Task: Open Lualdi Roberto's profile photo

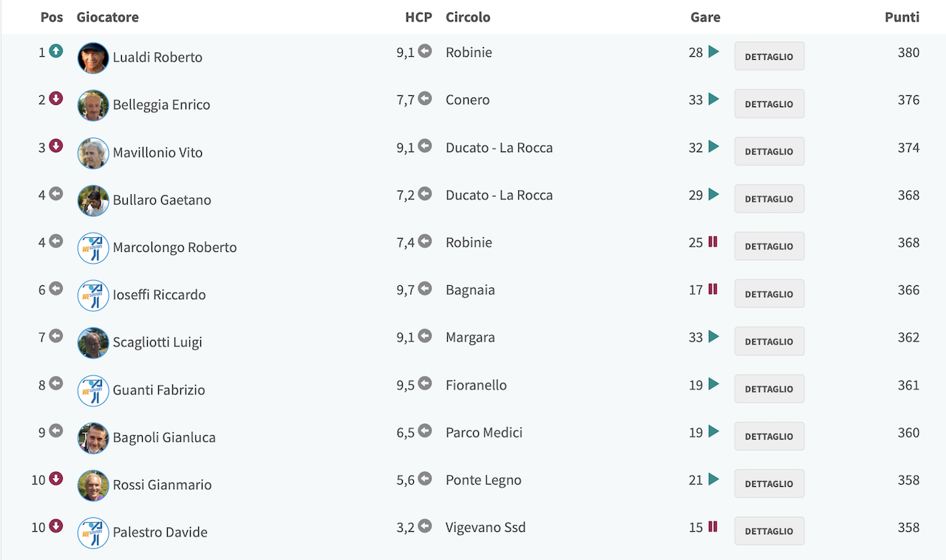Action: tap(93, 58)
